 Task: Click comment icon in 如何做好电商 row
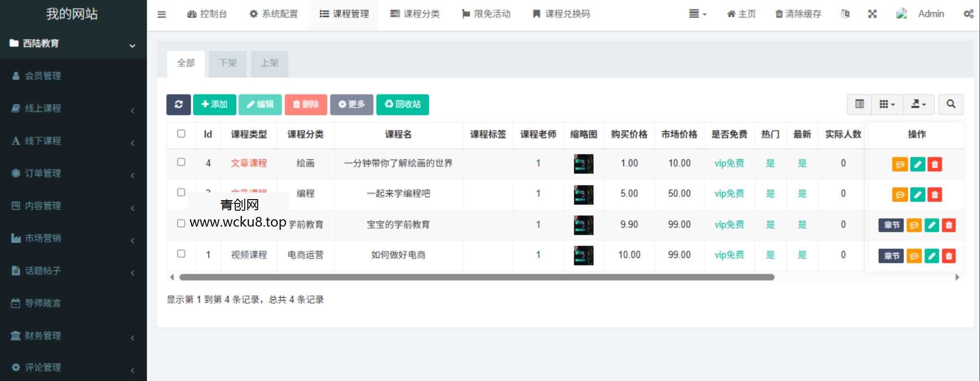(x=914, y=256)
